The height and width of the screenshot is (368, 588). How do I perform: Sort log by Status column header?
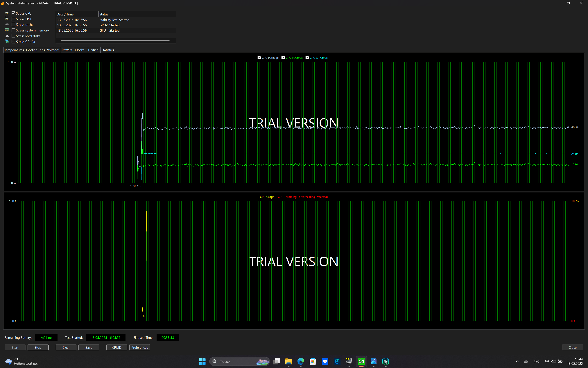137,14
